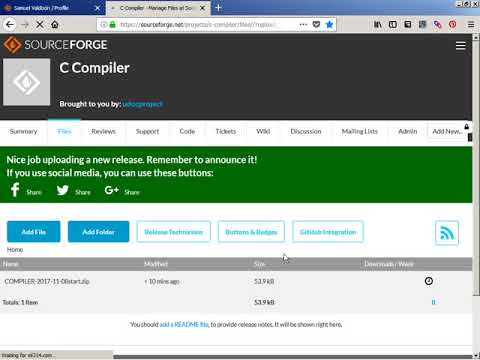This screenshot has width=480, height=360.
Task: Go to browser home page
Action: pos(55,24)
